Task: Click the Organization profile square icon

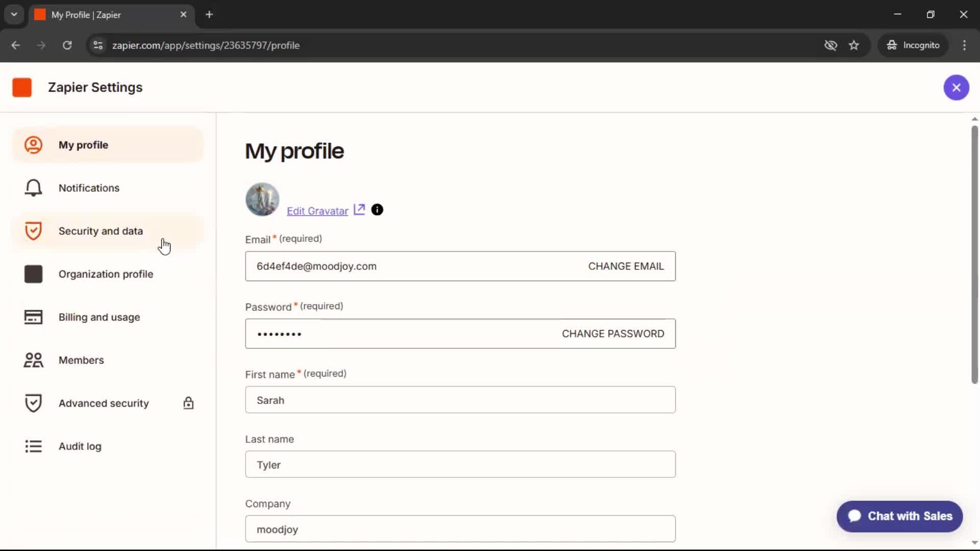Action: pos(33,274)
